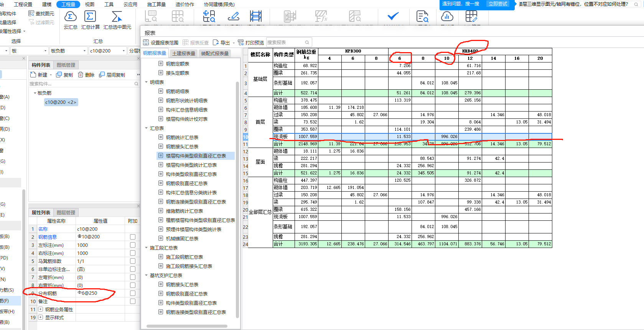Image resolution: width=644 pixels, height=330 pixels.
Task: Click blue ribbon icon with table and magnifier
Action: coord(209,16)
